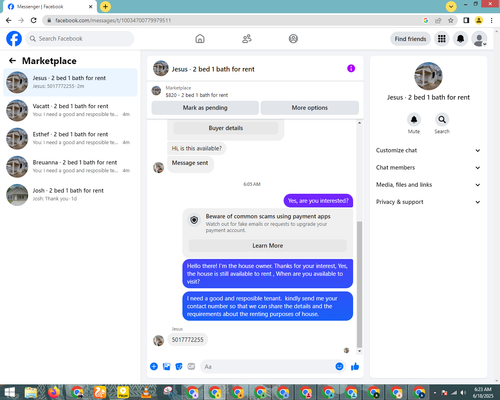The image size is (500, 400).
Task: Click the chat scrollbar up arrow
Action: pos(359,123)
